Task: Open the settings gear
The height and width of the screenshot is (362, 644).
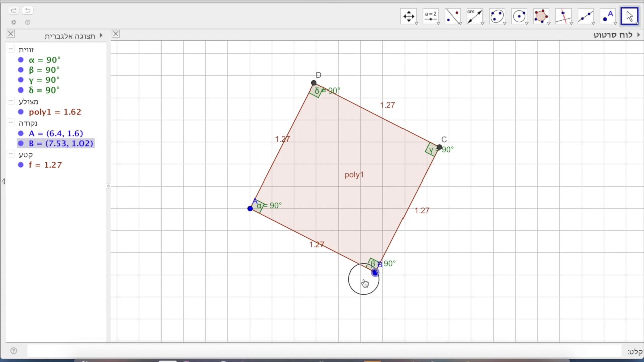Action: click(x=14, y=22)
